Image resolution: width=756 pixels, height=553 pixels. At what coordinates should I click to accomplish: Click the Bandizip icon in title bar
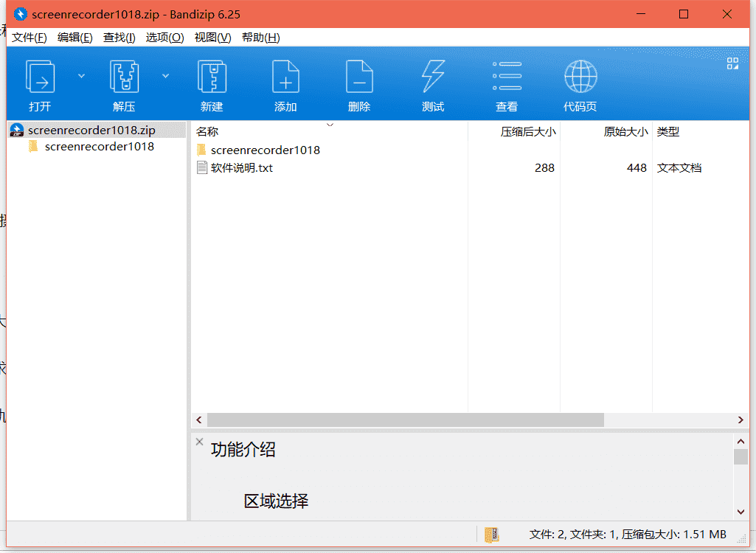20,14
